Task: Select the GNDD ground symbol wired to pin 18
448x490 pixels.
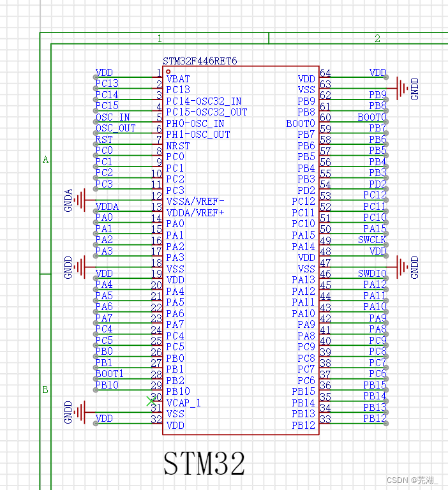Action: click(79, 267)
